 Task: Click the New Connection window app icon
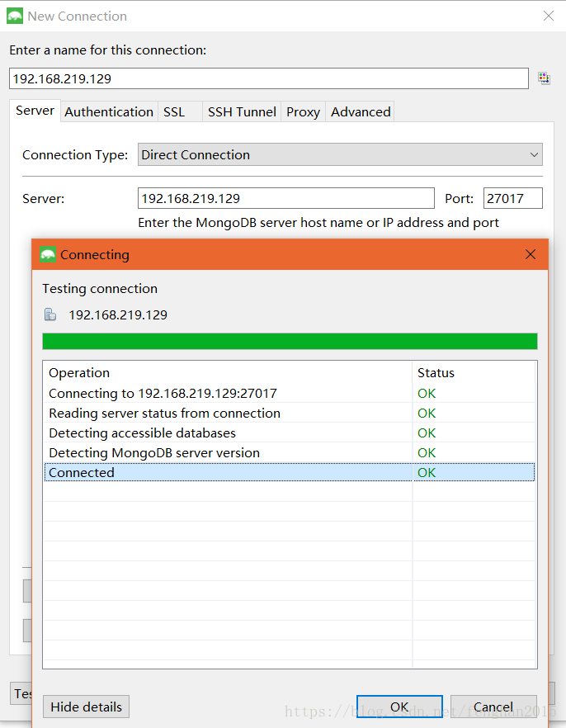[15, 16]
